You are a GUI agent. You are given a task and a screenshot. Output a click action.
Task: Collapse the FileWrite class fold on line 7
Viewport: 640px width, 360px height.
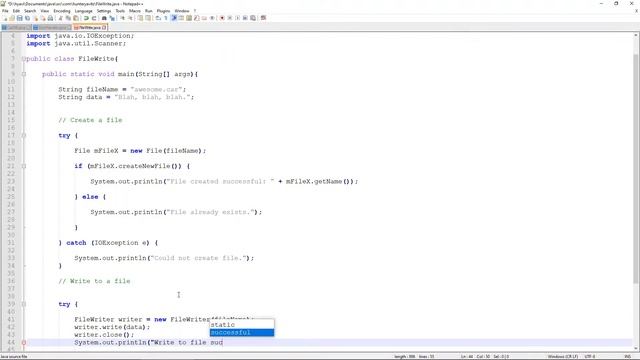point(24,59)
